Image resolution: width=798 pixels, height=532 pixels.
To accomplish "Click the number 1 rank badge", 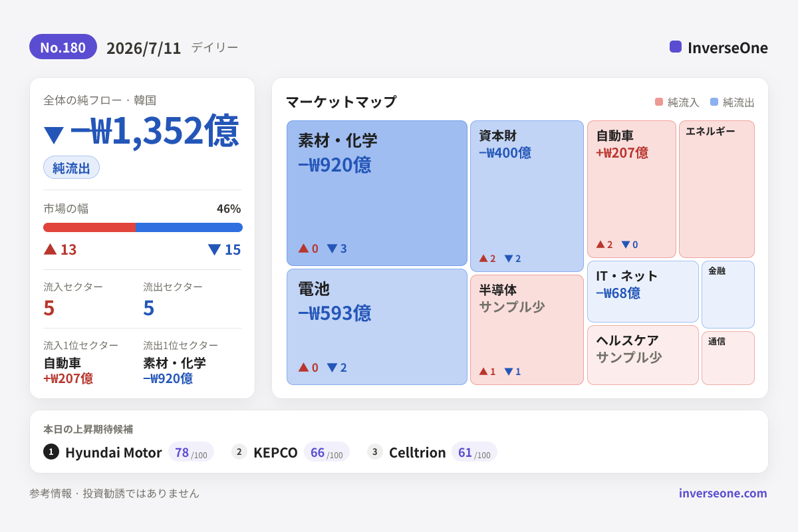I will 51,452.
